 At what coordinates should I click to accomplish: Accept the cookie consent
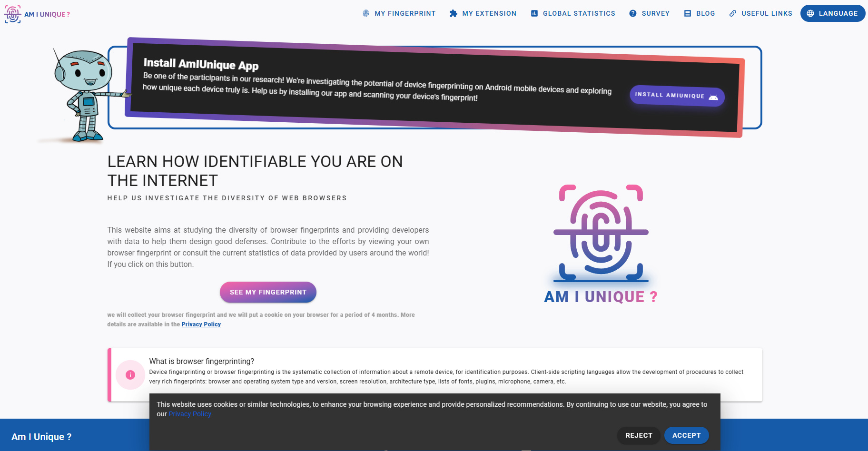click(686, 435)
